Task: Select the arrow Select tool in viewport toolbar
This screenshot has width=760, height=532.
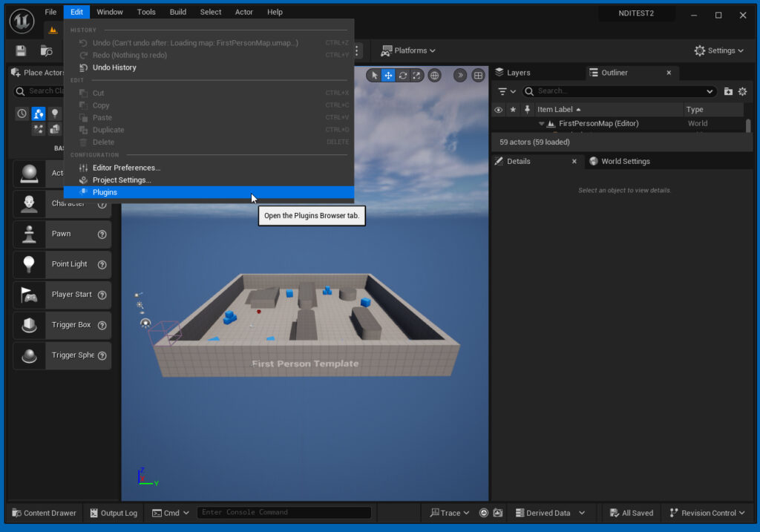Action: click(x=375, y=74)
